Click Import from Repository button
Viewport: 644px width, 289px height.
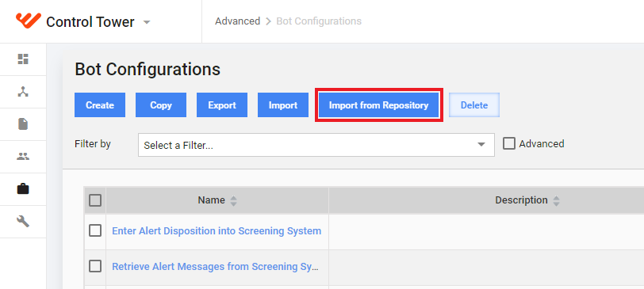click(x=378, y=105)
